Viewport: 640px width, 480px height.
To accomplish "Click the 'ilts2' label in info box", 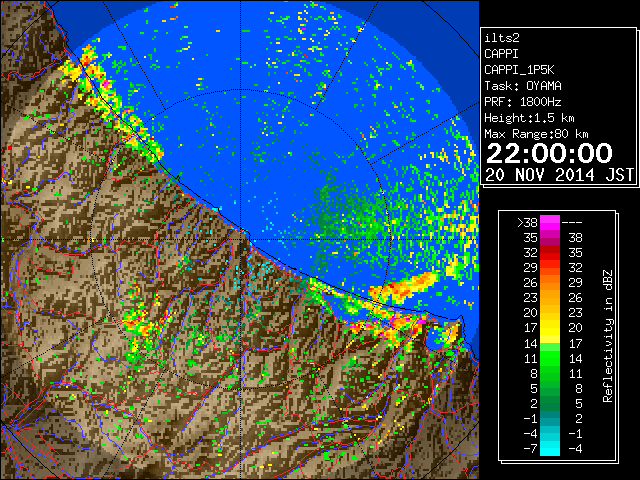I will [x=502, y=38].
